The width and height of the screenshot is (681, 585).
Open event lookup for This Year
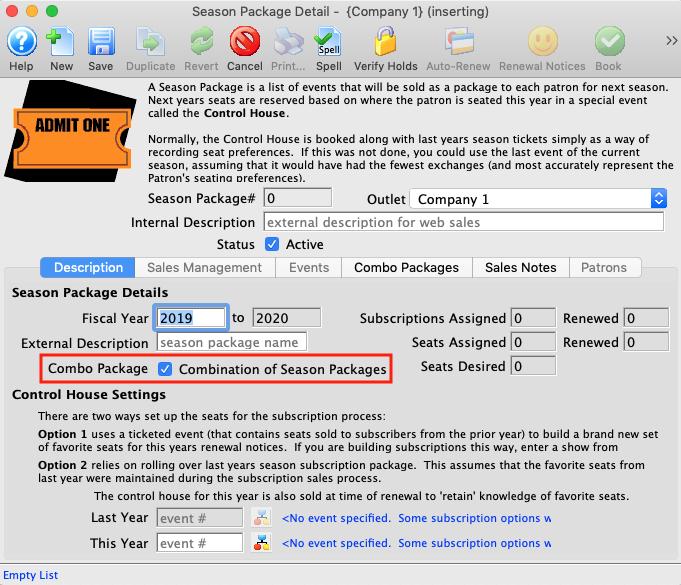pyautogui.click(x=261, y=543)
